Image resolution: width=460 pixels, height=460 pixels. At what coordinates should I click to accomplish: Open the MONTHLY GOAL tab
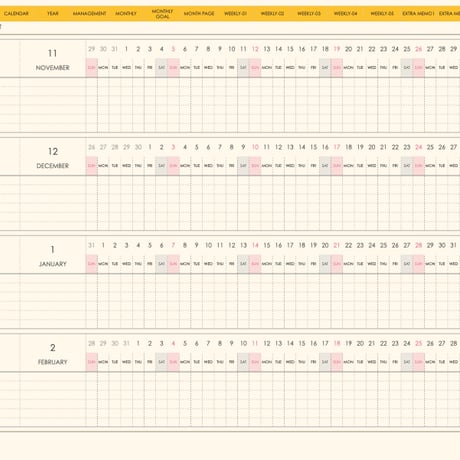coord(162,14)
